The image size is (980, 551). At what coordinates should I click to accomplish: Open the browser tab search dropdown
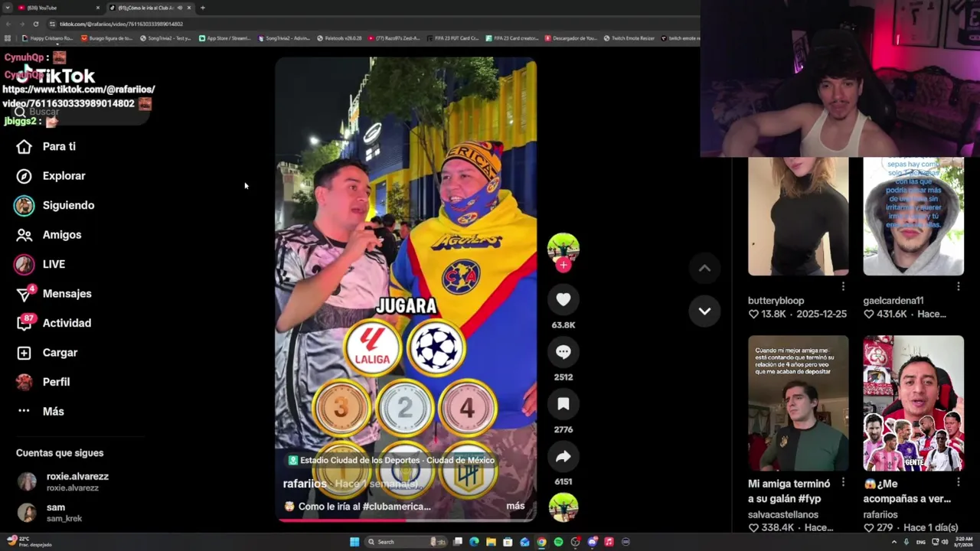7,8
